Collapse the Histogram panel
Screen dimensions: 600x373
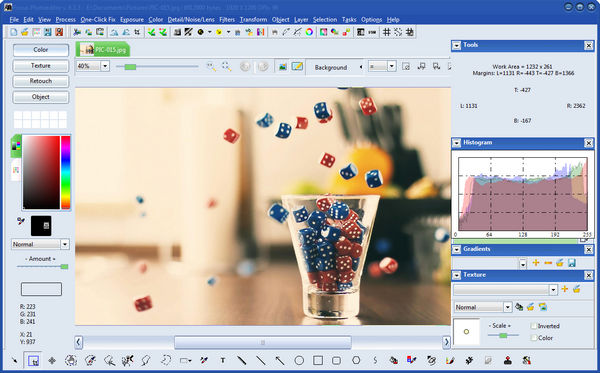(457, 143)
